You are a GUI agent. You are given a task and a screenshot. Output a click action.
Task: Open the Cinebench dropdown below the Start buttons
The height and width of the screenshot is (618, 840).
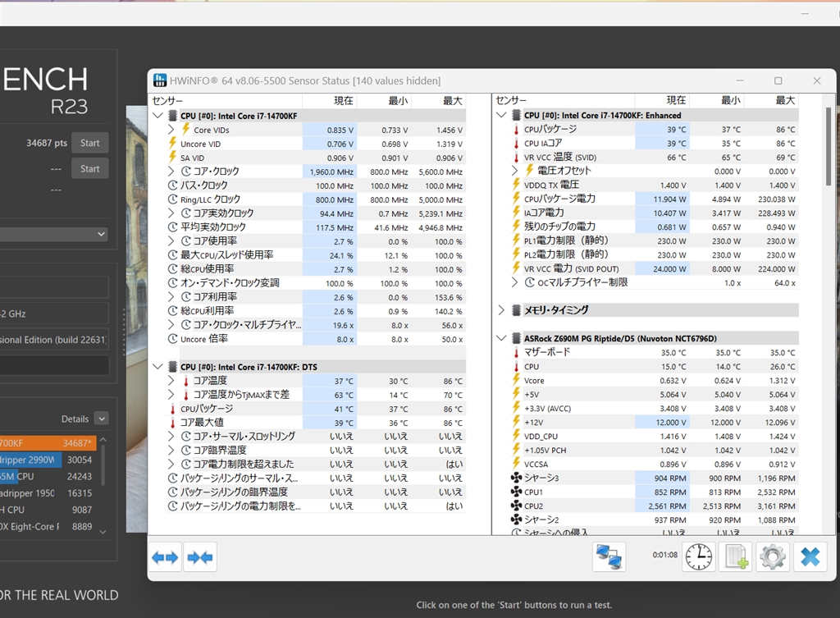tap(53, 234)
